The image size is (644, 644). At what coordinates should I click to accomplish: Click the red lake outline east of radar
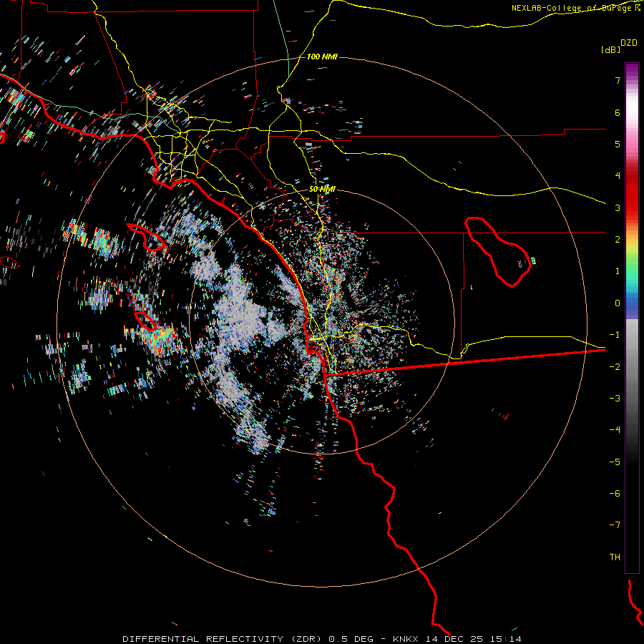tap(498, 251)
